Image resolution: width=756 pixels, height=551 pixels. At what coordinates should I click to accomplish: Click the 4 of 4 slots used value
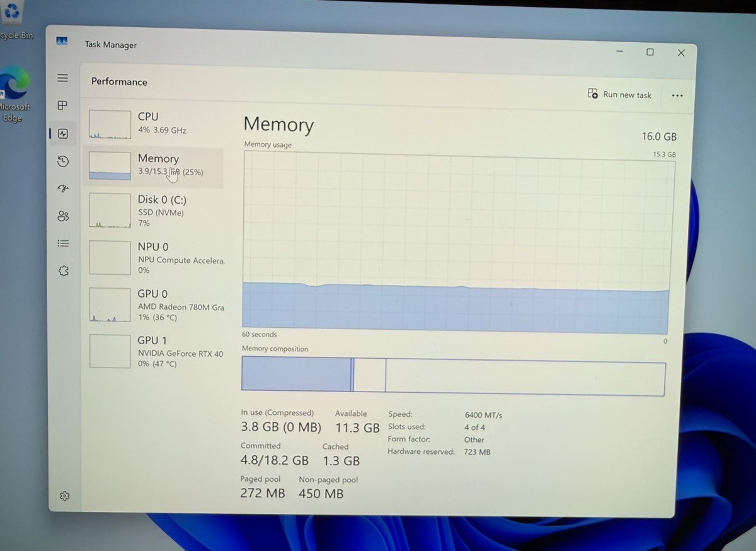(x=475, y=427)
